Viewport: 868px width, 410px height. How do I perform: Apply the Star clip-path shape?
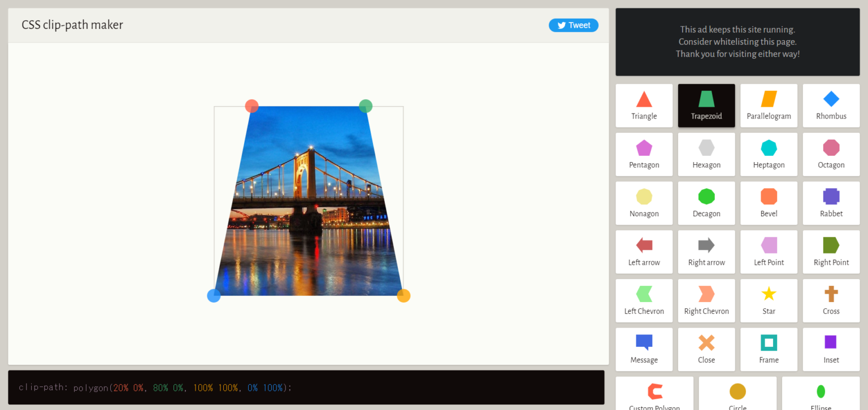(769, 300)
